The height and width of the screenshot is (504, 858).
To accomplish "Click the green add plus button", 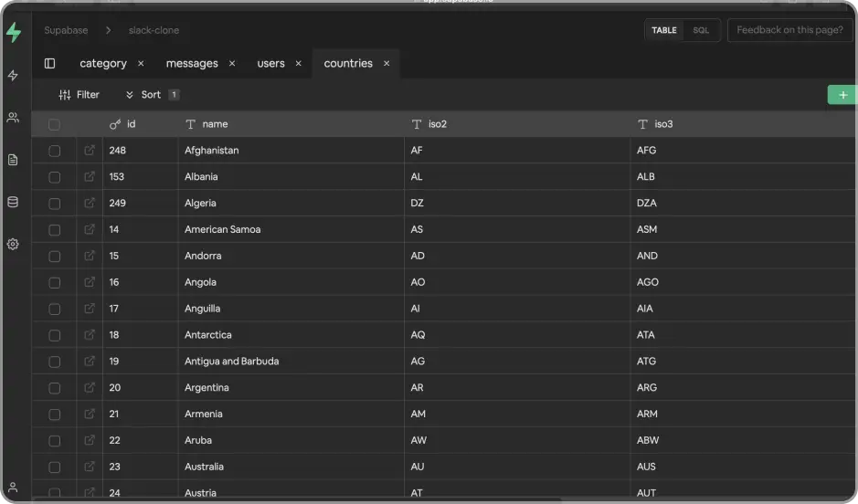I will click(x=842, y=95).
